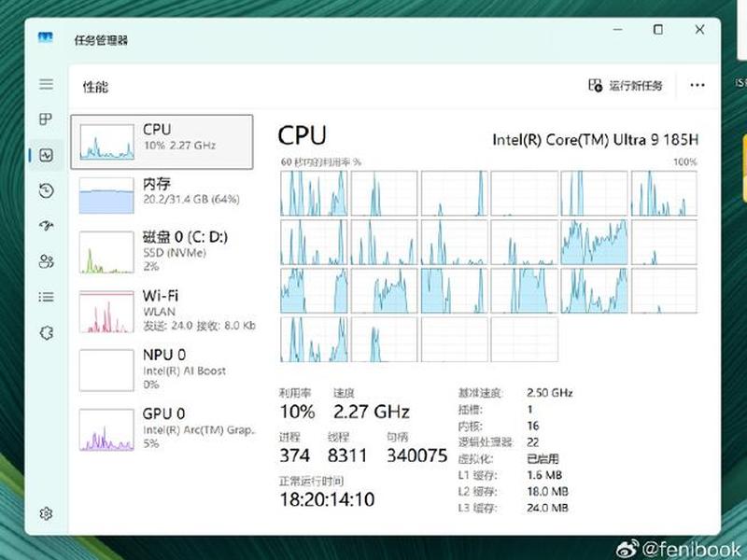Click the memory usage mini graph thumbnail

pos(106,195)
